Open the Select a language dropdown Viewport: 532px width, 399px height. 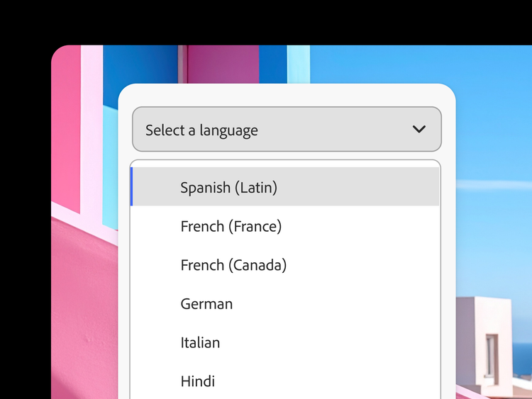(x=287, y=129)
